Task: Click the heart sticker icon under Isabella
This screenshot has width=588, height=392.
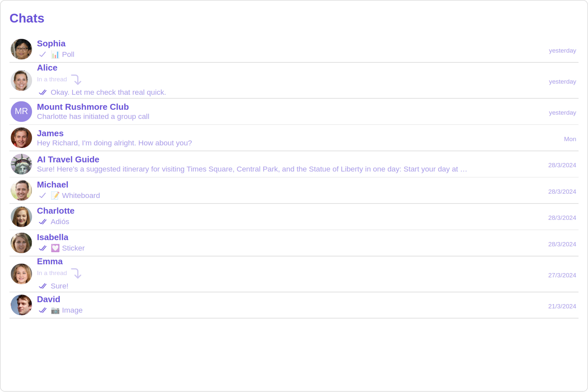Action: point(55,248)
